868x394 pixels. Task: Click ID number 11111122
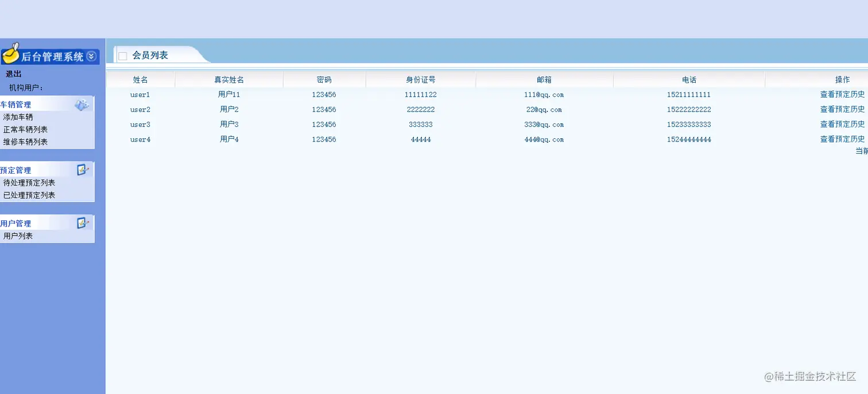click(x=421, y=95)
